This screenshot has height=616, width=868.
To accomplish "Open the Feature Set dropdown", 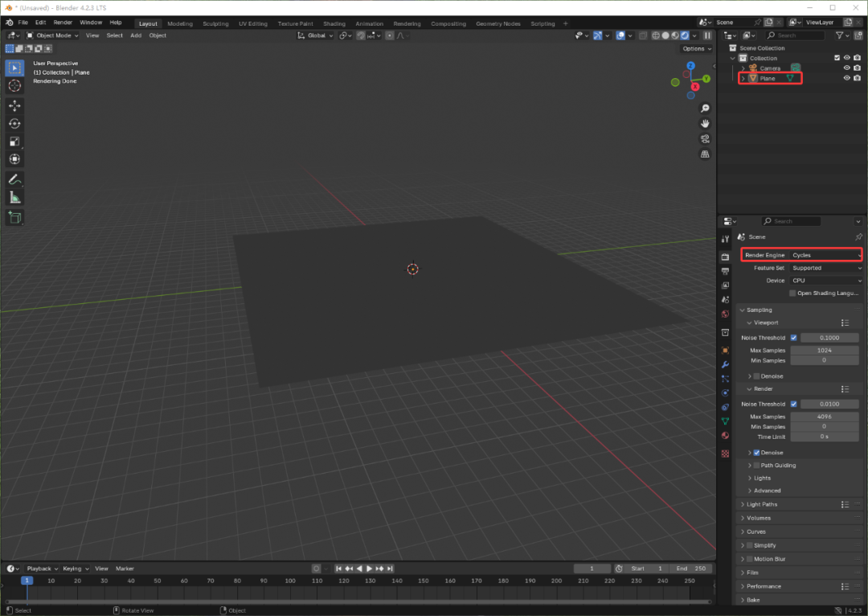I will pos(826,268).
